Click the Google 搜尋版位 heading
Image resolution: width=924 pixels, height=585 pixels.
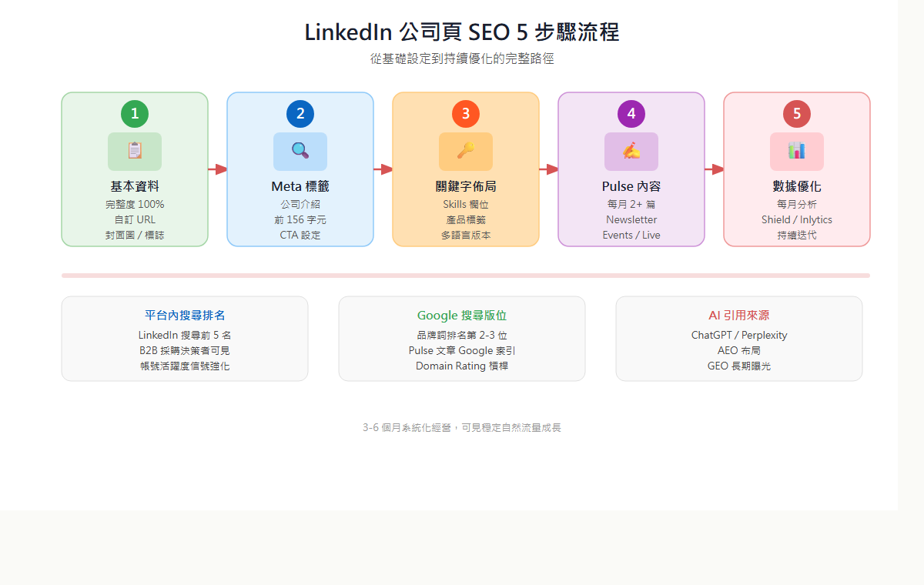click(x=462, y=316)
